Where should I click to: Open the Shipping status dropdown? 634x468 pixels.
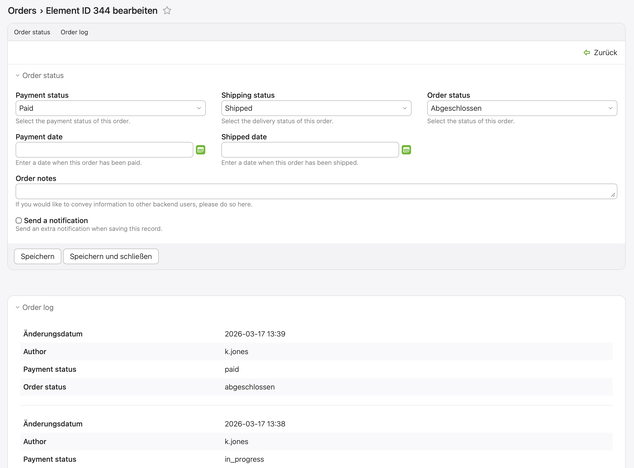click(316, 108)
